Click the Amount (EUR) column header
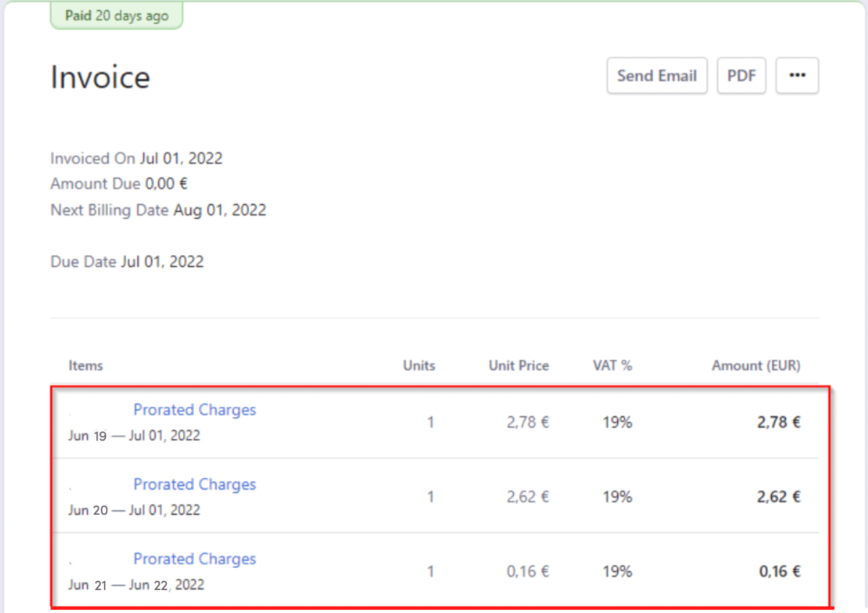 pyautogui.click(x=756, y=365)
